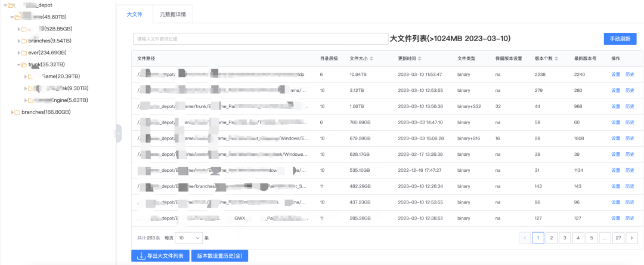The height and width of the screenshot is (265, 644).
Task: Collapse the sidebar using the divider handle
Action: (118, 134)
